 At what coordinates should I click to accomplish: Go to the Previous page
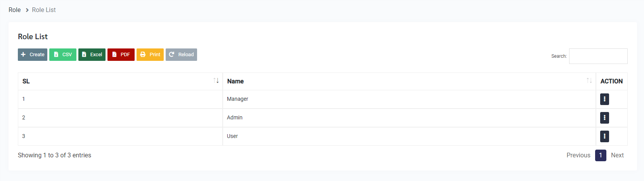pyautogui.click(x=578, y=155)
